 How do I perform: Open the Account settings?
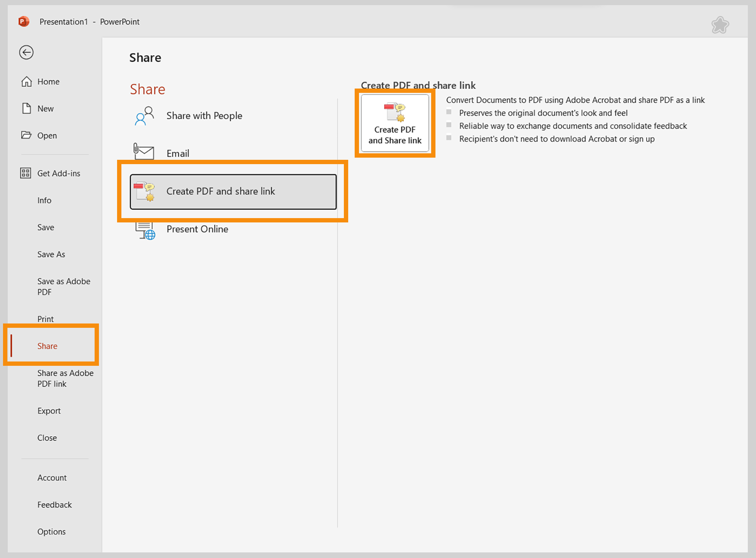click(x=52, y=477)
